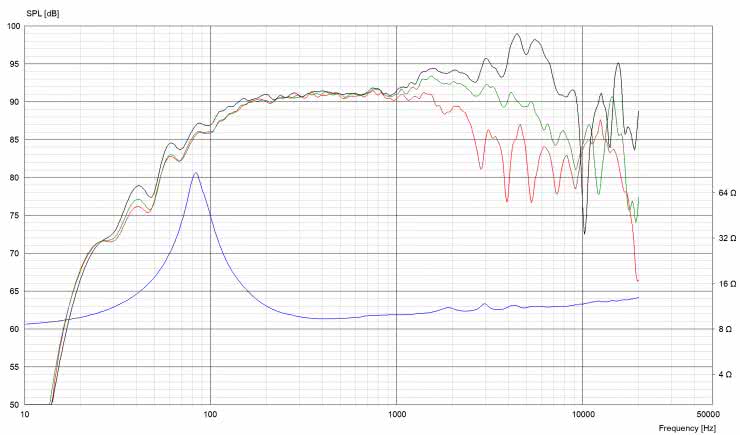Select the 16 Ω impedance axis label

725,283
